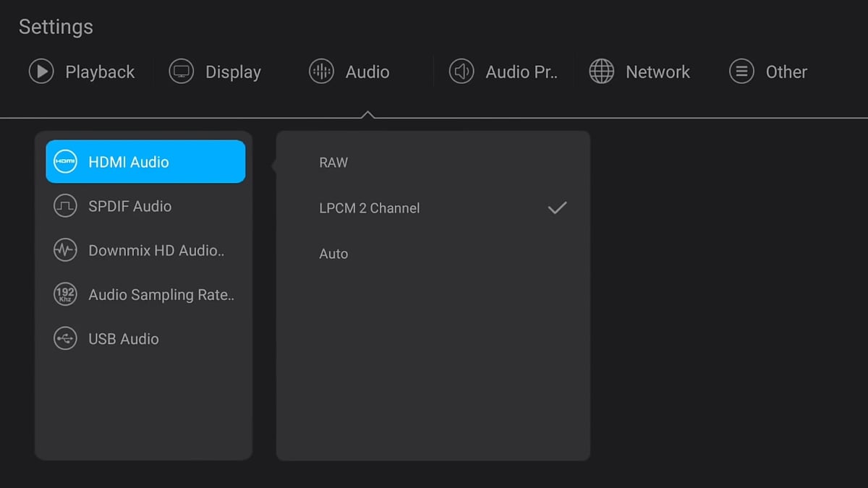Click the Audio Pr.. speaker icon
This screenshot has height=488, width=868.
point(461,72)
